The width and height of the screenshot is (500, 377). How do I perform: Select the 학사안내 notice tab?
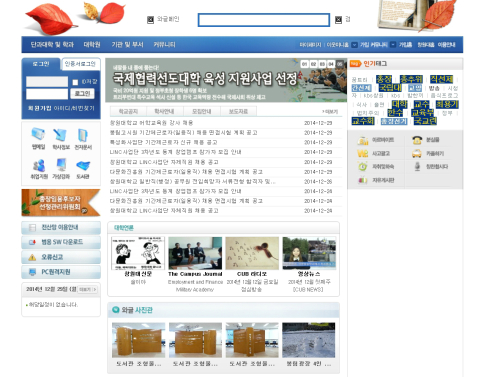tap(164, 111)
